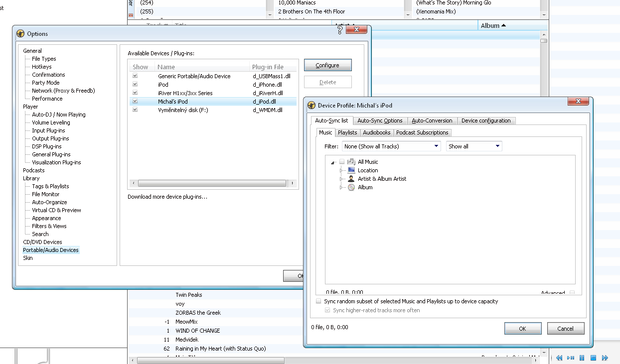Click Download more device plug-ins link

(167, 197)
